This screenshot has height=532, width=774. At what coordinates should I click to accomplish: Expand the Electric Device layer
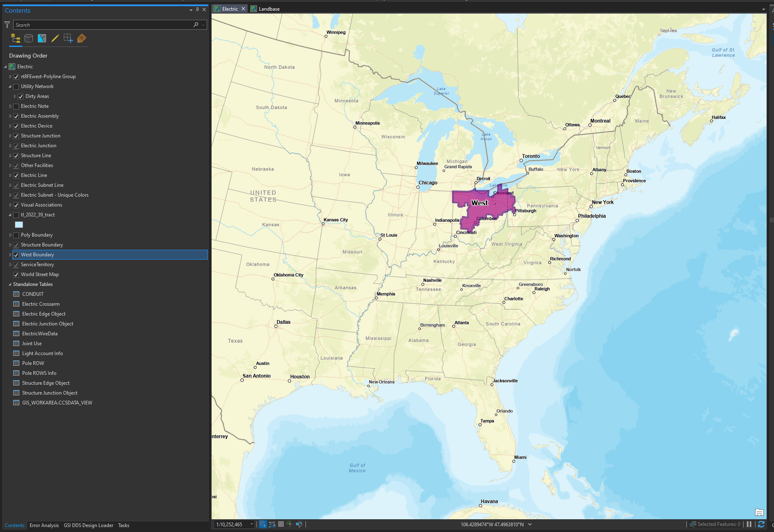click(x=10, y=126)
